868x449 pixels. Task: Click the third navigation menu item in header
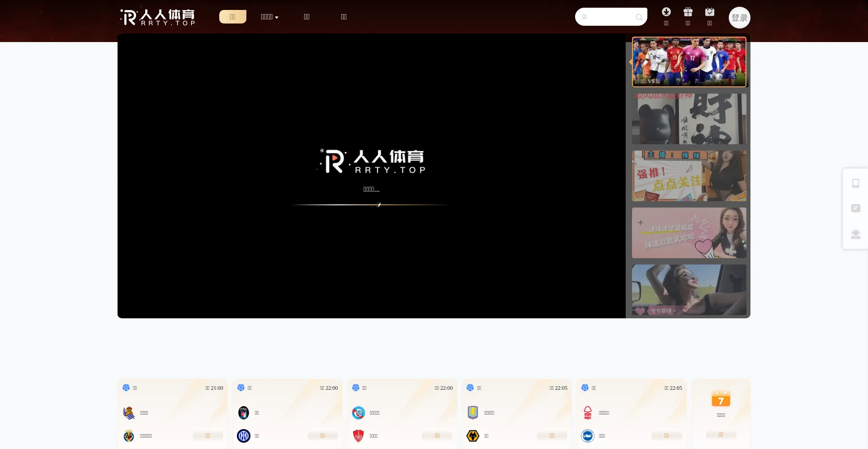pyautogui.click(x=307, y=17)
